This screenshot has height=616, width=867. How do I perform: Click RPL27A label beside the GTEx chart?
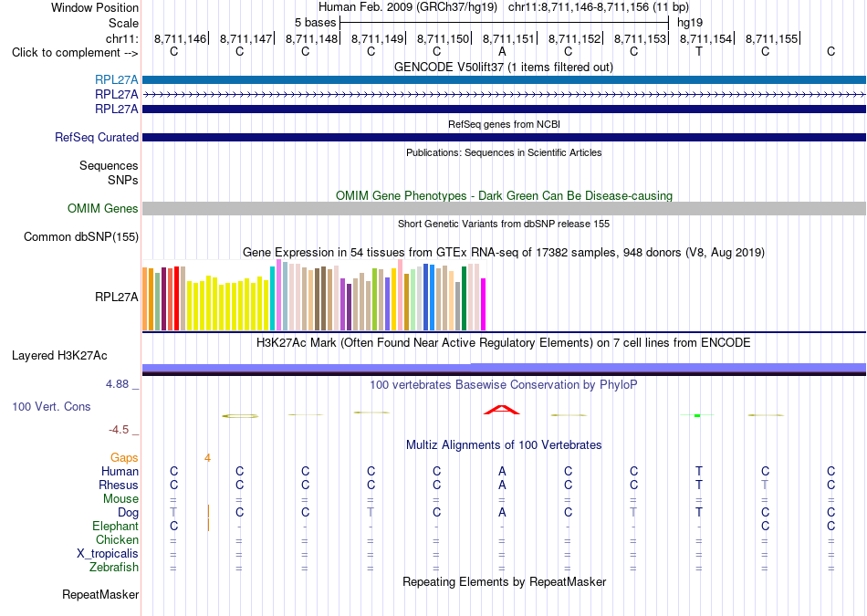click(x=116, y=297)
